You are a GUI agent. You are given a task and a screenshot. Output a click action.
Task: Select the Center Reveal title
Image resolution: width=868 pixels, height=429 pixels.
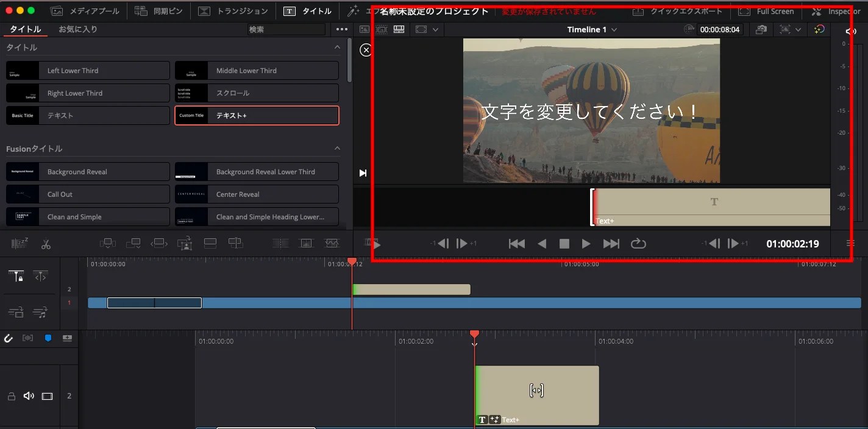[x=257, y=194]
